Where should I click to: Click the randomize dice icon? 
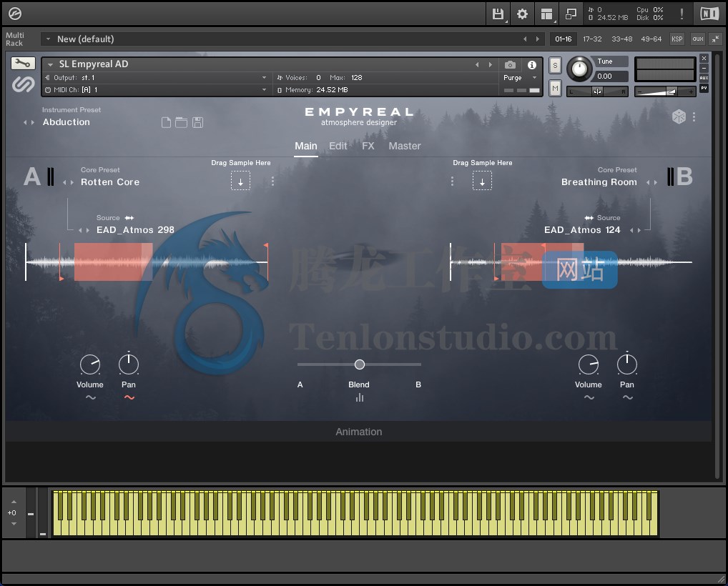point(679,116)
